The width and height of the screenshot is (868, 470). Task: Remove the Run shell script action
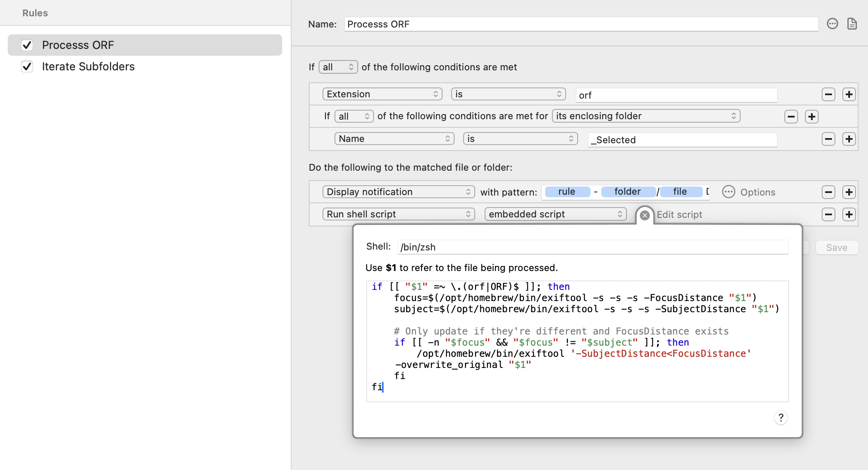tap(828, 214)
